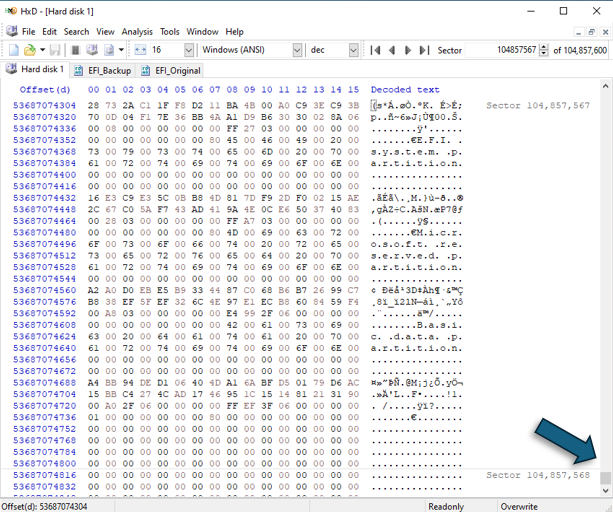Open the Tools menu
The image size is (613, 512).
pos(170,32)
